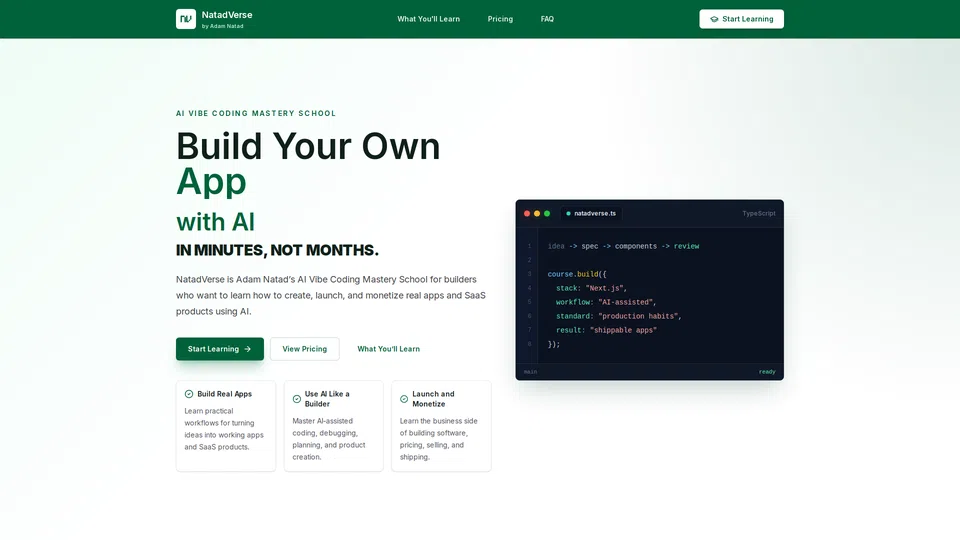Click the arrow icon in Start Learning
This screenshot has width=960, height=540.
coord(247,349)
